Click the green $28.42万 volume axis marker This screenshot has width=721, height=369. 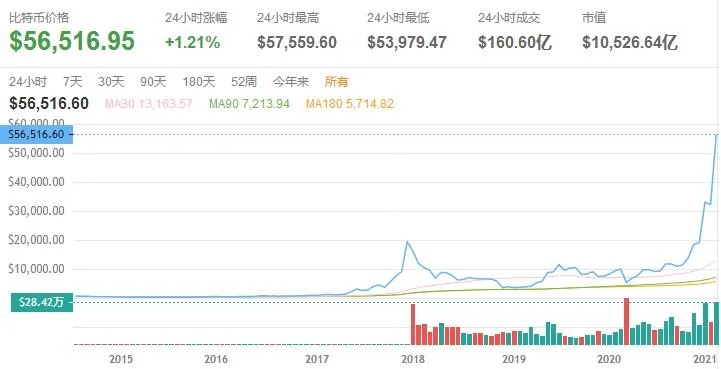[42, 302]
